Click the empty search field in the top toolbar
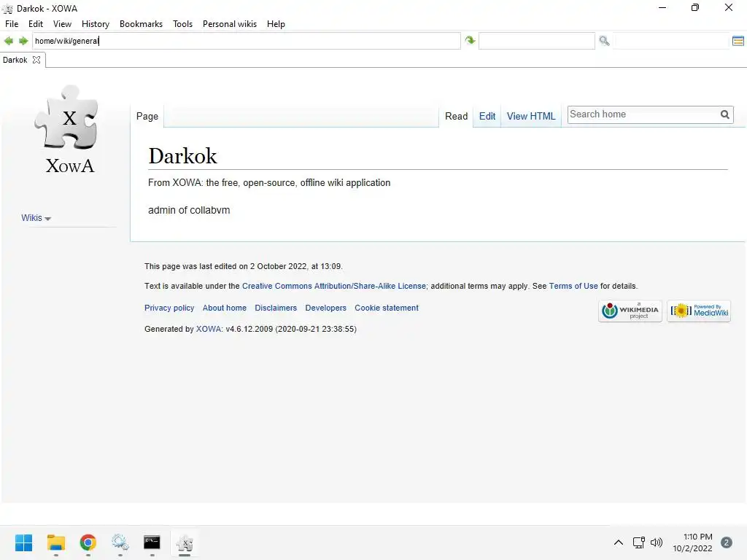Image resolution: width=747 pixels, height=560 pixels. pos(536,41)
